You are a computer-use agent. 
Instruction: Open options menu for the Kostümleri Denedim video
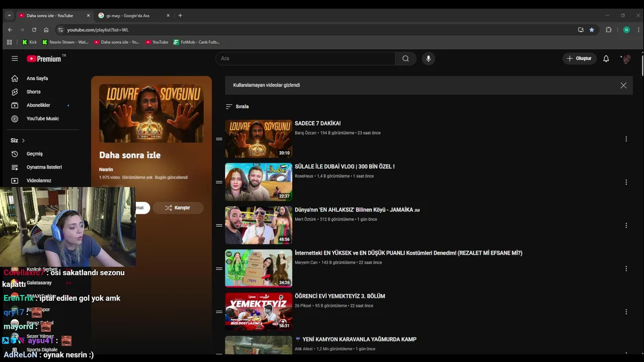[x=626, y=268]
